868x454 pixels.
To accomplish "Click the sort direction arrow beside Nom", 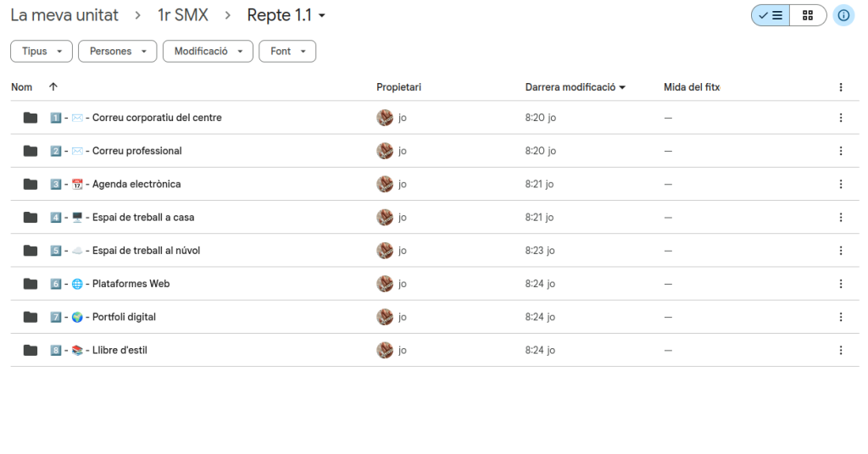I will click(53, 87).
